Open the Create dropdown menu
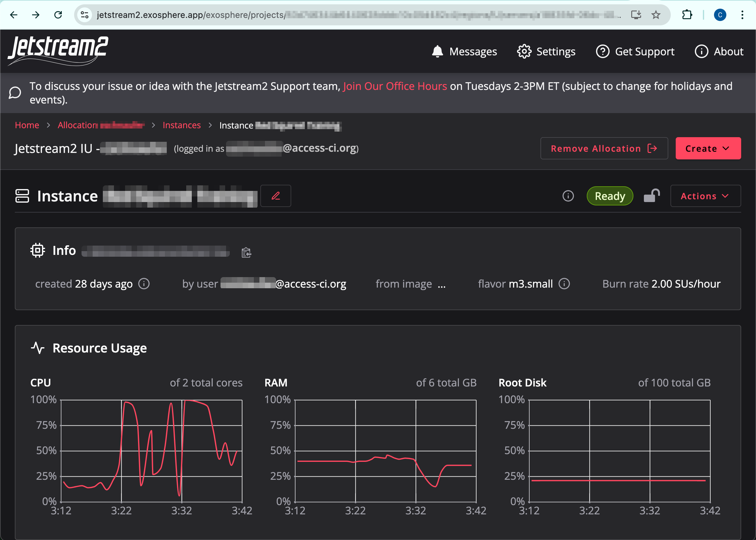Screen dimensions: 756x540 pos(708,148)
